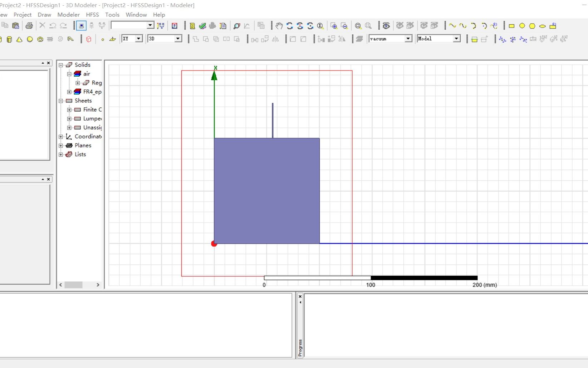Select the Draw ellipse tool

coord(543,26)
